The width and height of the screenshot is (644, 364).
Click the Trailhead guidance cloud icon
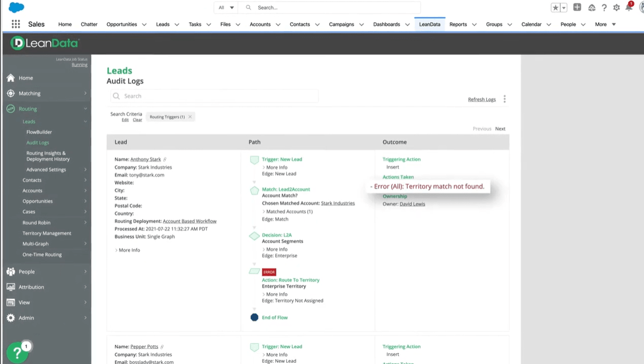pyautogui.click(x=591, y=7)
